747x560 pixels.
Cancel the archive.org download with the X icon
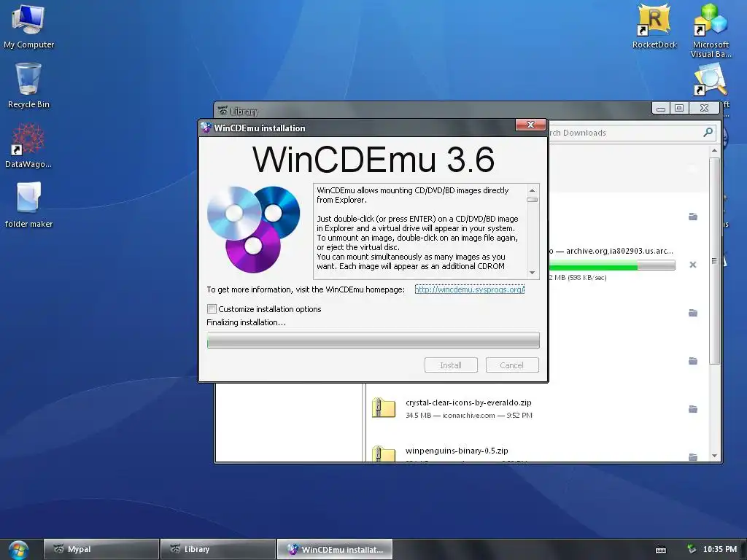coord(693,265)
